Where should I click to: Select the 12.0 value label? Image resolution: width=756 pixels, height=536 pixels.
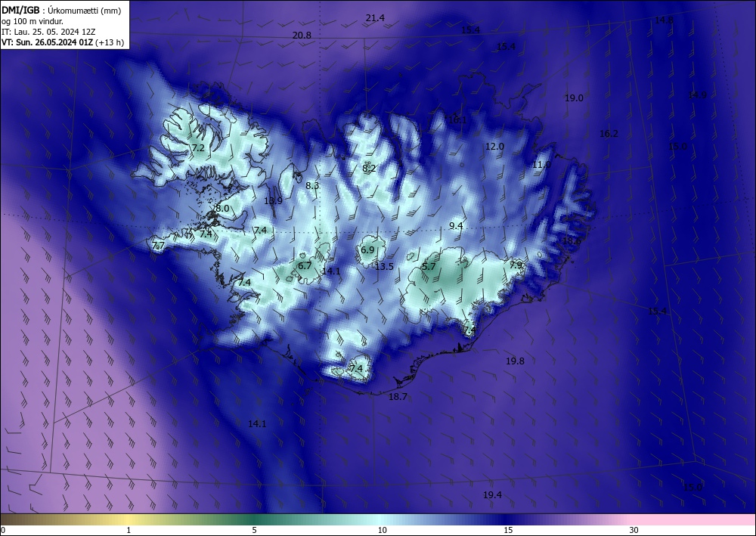(494, 146)
